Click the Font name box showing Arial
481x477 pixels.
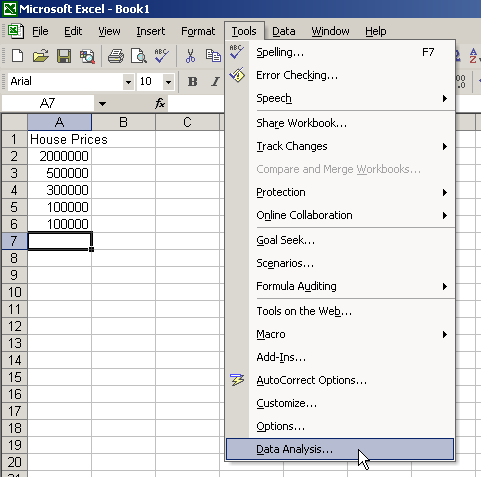[66, 81]
